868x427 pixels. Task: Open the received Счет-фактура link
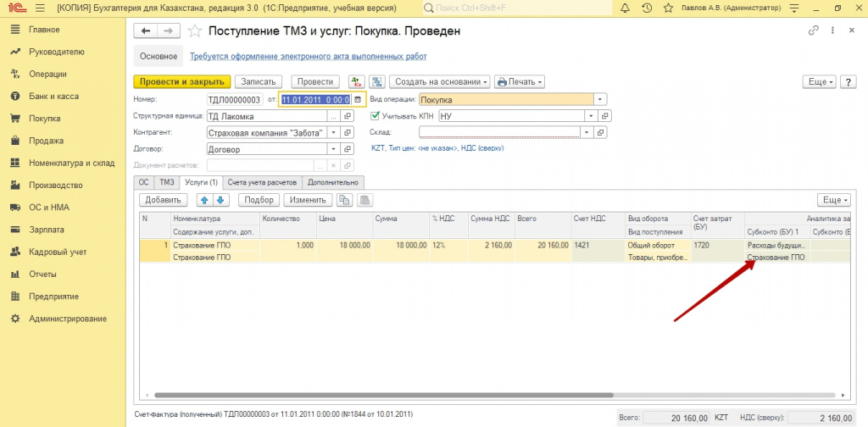(x=274, y=413)
